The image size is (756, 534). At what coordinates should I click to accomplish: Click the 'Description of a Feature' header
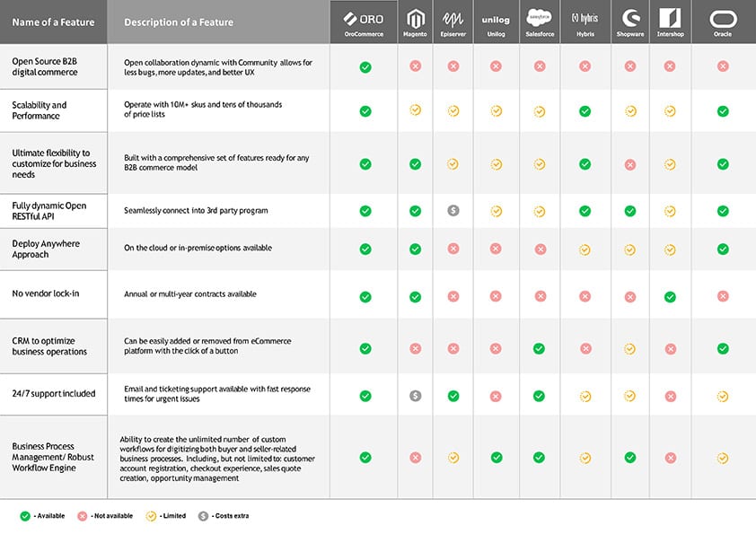click(x=179, y=22)
